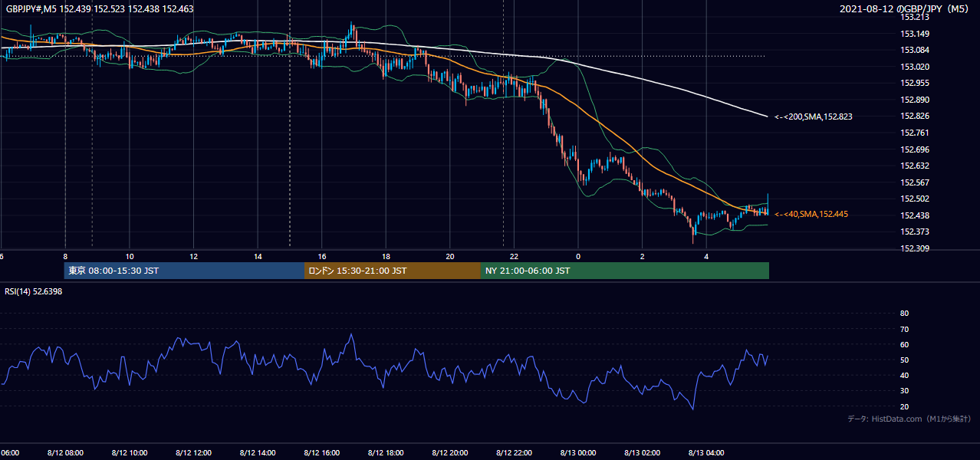Click bottom time label 8/13 02:00
Viewport: 980px width, 460px height.
(x=643, y=453)
